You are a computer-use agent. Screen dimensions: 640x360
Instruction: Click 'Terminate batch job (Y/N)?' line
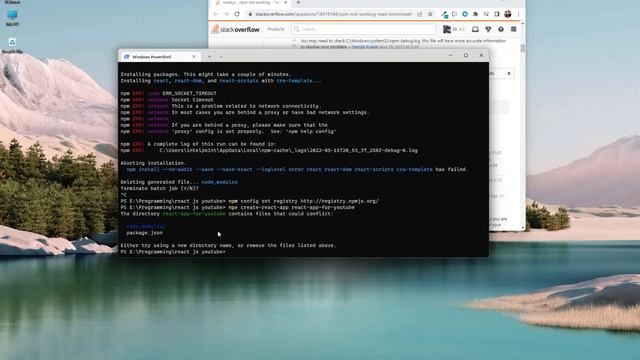(x=160, y=189)
